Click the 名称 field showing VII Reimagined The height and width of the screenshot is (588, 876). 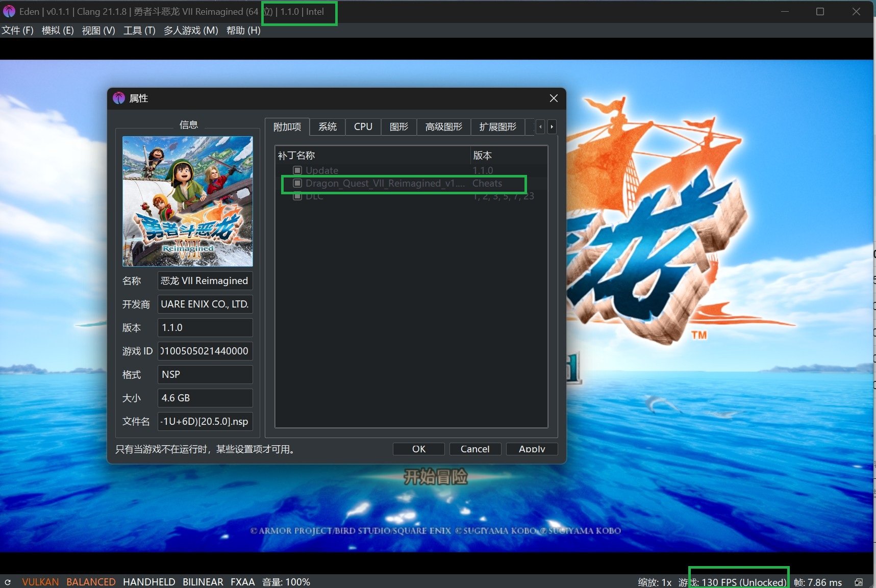click(x=205, y=280)
